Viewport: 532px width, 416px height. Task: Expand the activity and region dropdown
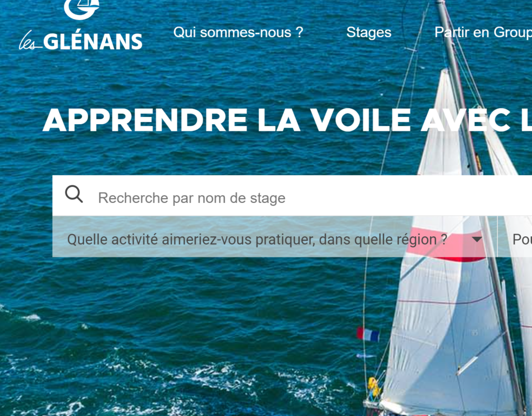pos(275,240)
